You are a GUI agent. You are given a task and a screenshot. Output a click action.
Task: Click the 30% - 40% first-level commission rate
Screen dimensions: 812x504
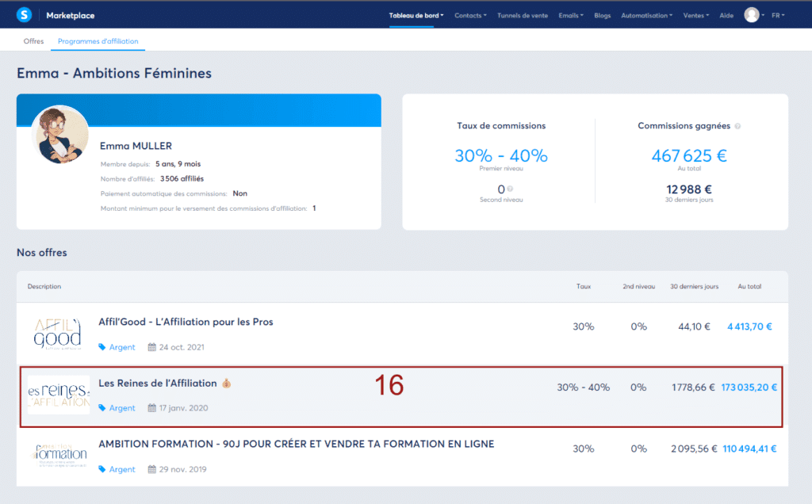(x=501, y=155)
